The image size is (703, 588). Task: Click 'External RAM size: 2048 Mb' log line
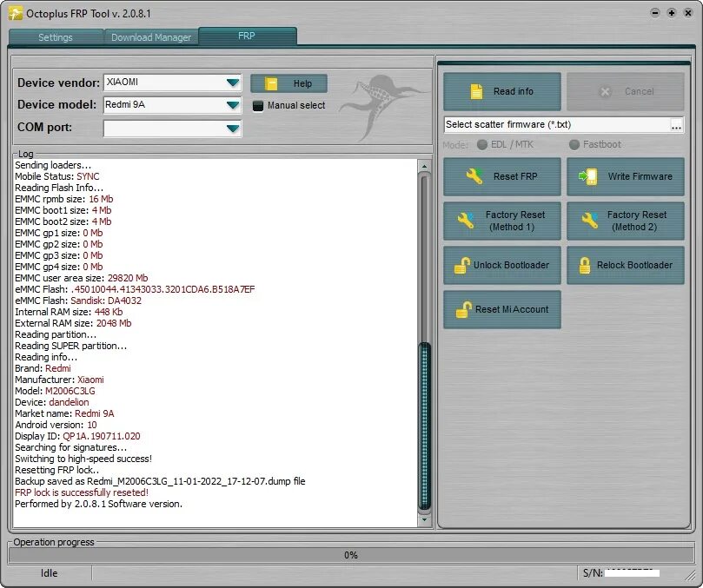73,323
